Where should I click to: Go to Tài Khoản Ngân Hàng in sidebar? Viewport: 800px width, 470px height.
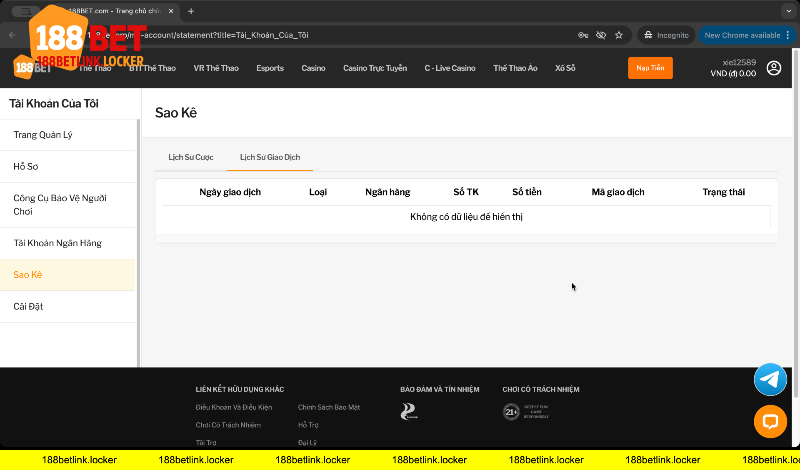pyautogui.click(x=57, y=244)
